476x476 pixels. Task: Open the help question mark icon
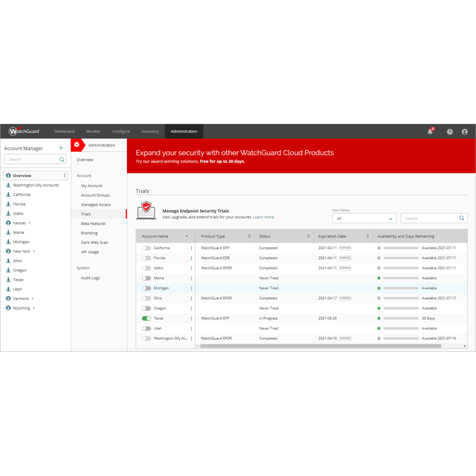point(450,132)
